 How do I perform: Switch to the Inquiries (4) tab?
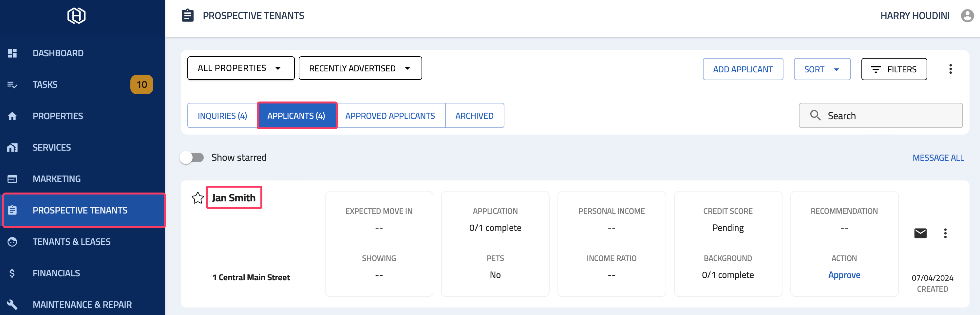222,116
